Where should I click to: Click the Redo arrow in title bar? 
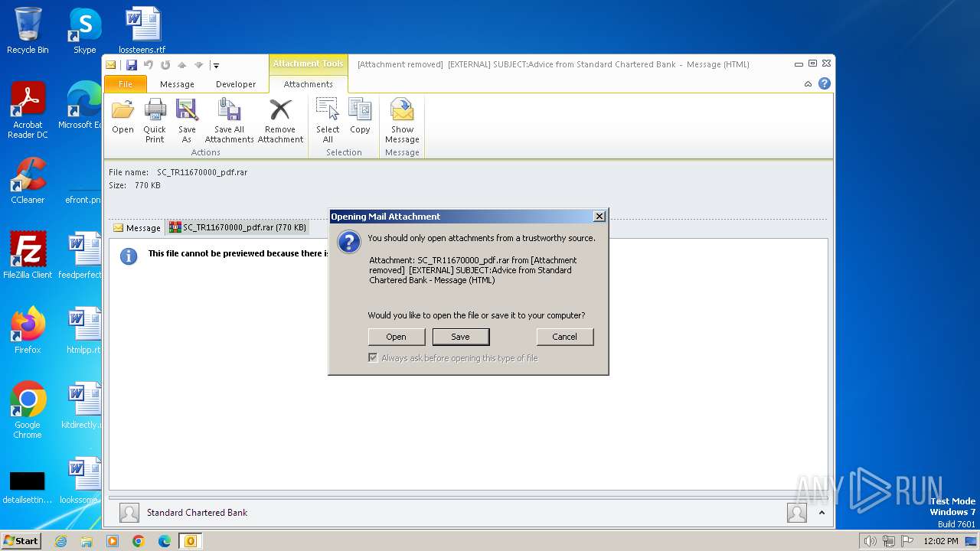165,65
